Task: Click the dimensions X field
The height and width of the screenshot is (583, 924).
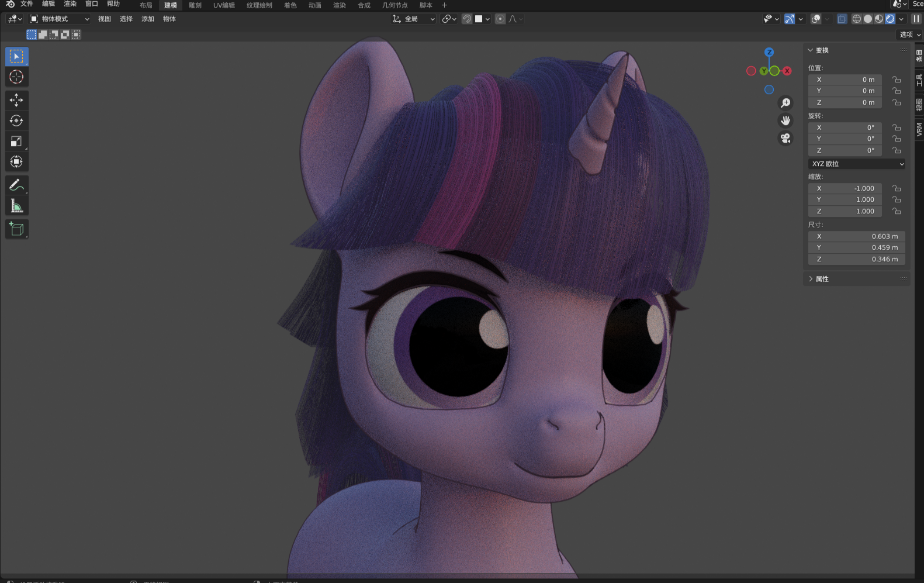Action: (857, 236)
